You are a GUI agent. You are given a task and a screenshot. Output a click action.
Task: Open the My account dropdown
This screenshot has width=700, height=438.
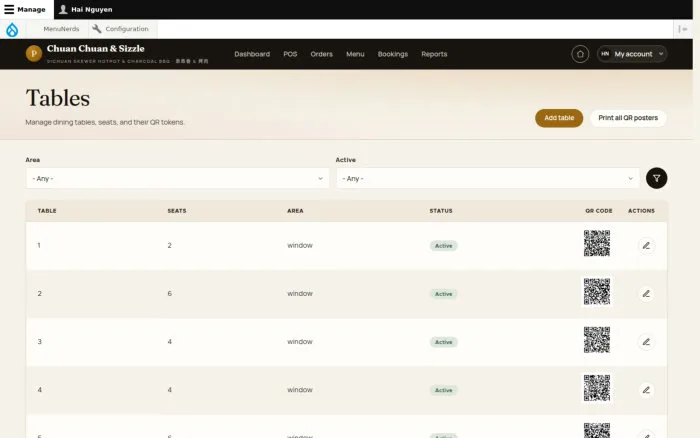click(x=632, y=54)
